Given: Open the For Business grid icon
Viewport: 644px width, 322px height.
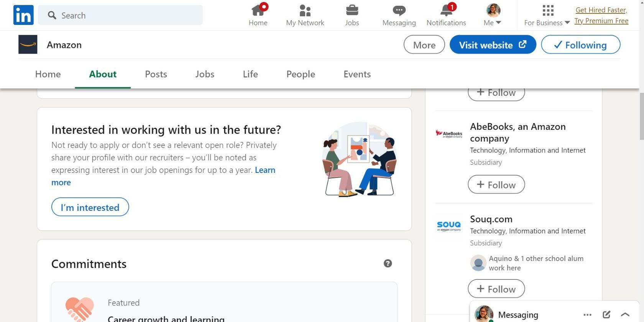Looking at the screenshot, I should (x=548, y=10).
